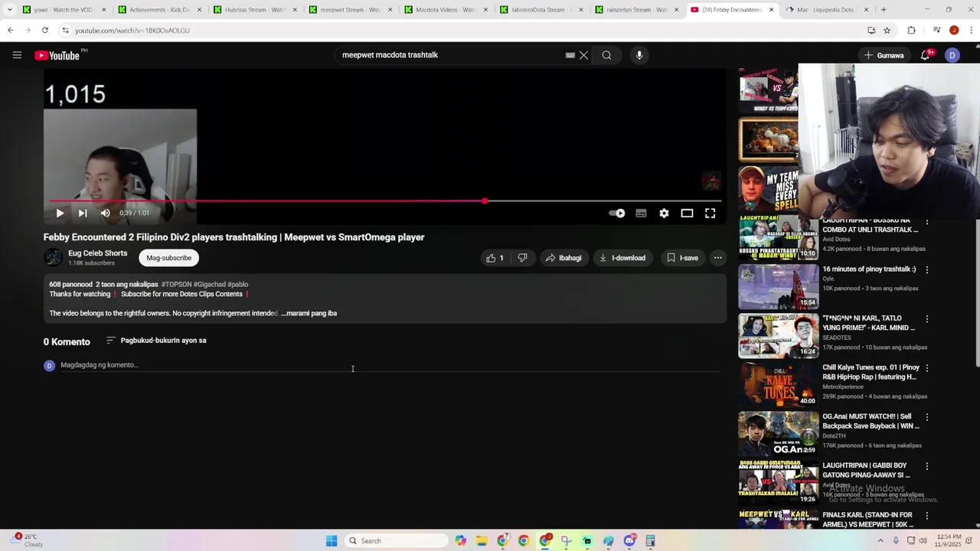This screenshot has height=551, width=980.
Task: Switch to meepwet Stream tab
Action: 349,10
